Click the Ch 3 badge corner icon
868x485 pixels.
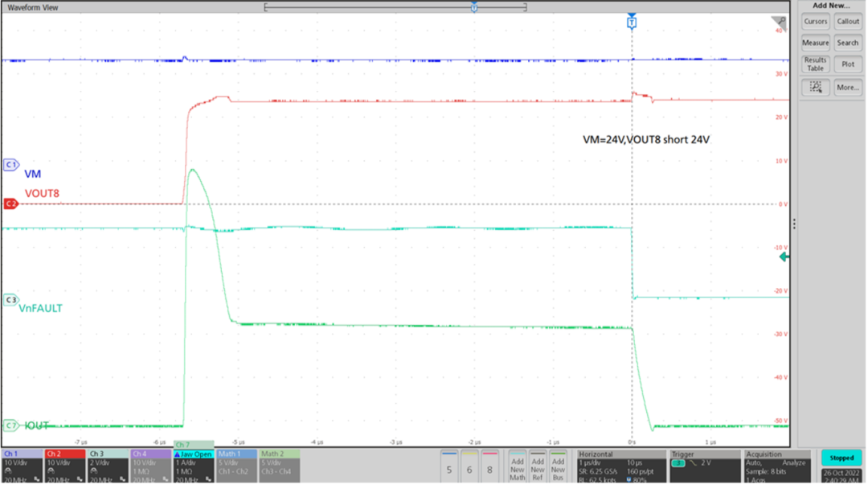[123, 479]
